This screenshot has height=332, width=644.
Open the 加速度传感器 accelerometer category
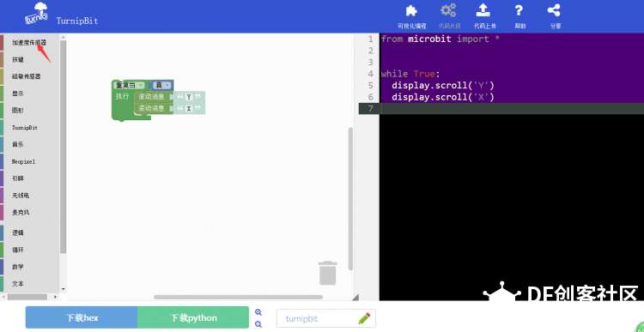coord(28,42)
